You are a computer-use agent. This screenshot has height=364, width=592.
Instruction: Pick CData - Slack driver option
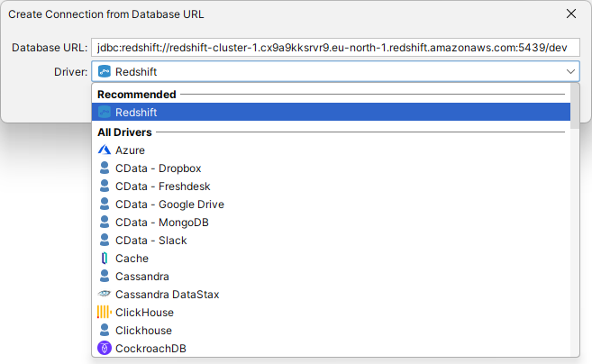pyautogui.click(x=150, y=241)
